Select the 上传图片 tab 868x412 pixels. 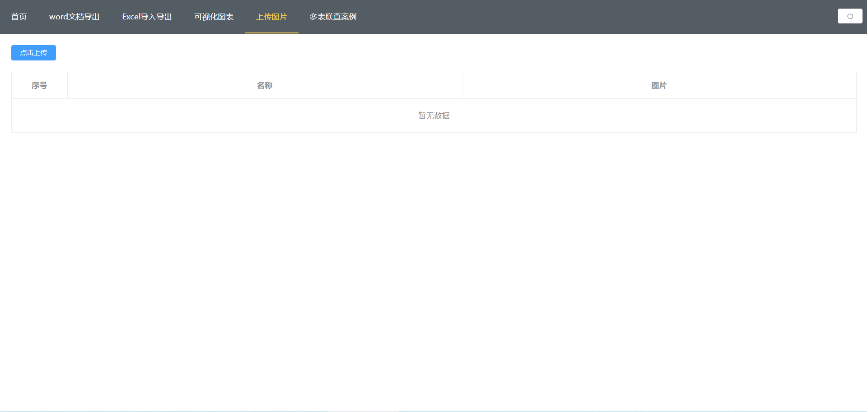click(x=271, y=17)
